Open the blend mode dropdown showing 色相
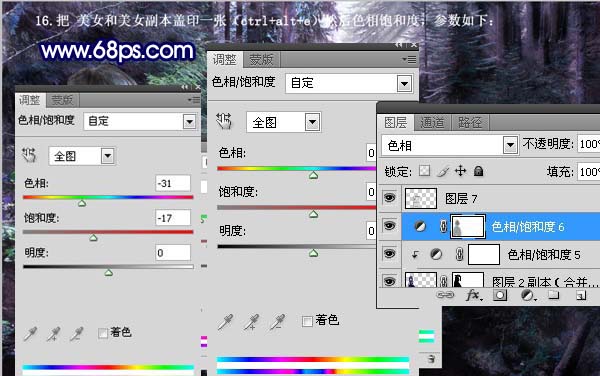 tap(450, 145)
